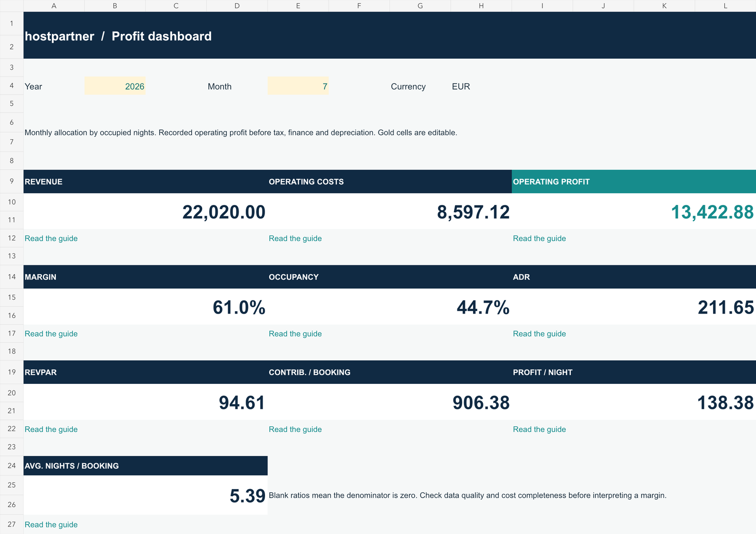The image size is (756, 534).
Task: Select row 1 header
Action: pyautogui.click(x=12, y=24)
